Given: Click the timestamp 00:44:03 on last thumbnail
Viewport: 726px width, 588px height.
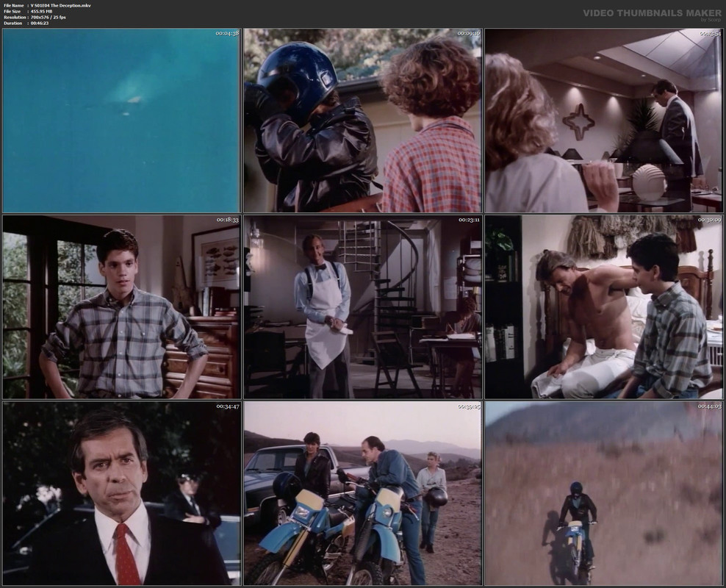Looking at the screenshot, I should [710, 406].
